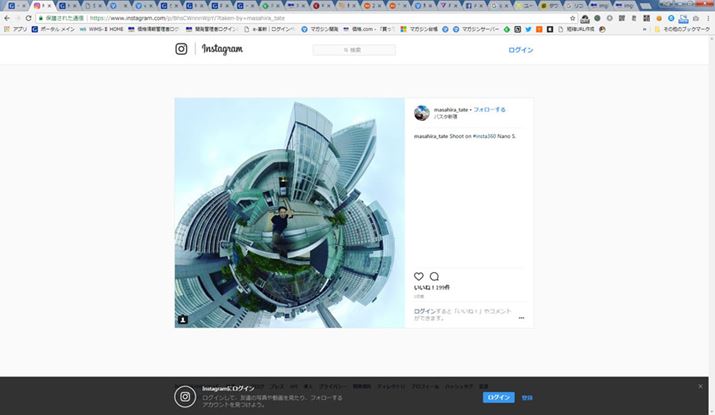Open masahira_tate's profile avatar

coord(421,113)
